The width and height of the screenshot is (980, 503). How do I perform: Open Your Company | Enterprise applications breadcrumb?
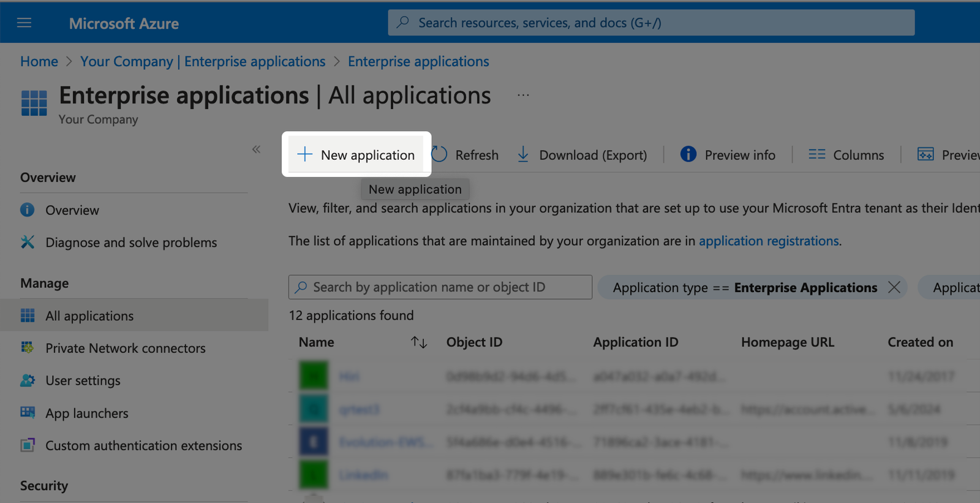(203, 61)
